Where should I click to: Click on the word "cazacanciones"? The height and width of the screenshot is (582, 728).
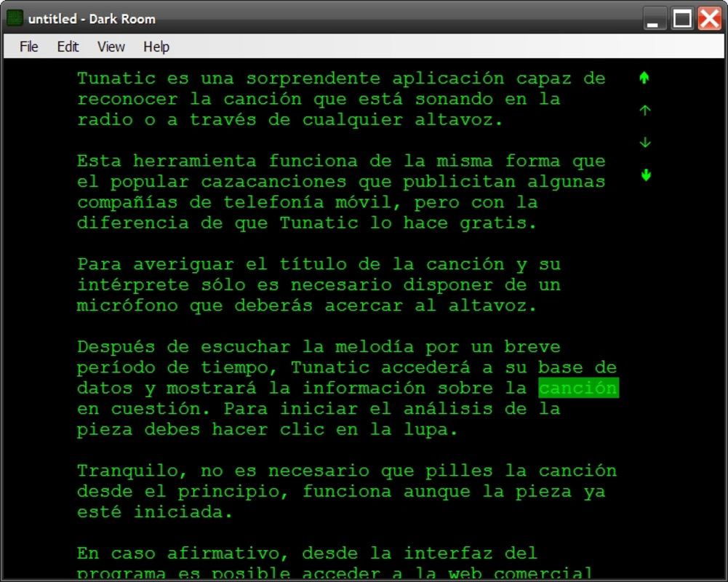pos(274,182)
